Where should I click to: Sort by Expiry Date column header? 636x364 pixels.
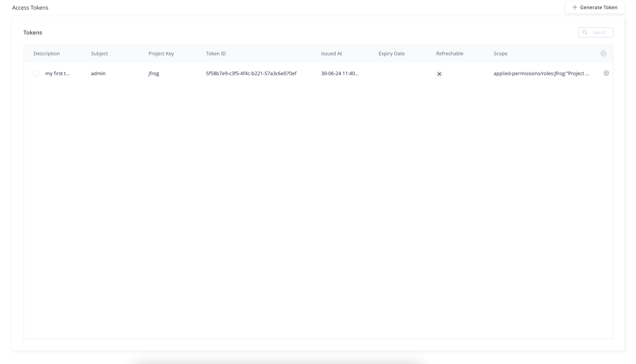pos(391,53)
